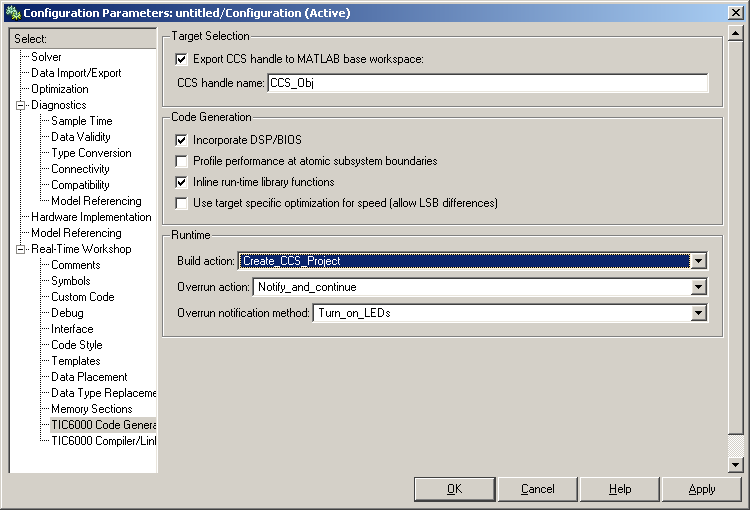The height and width of the screenshot is (510, 750).
Task: Enable target specific optimization for speed
Action: click(181, 203)
